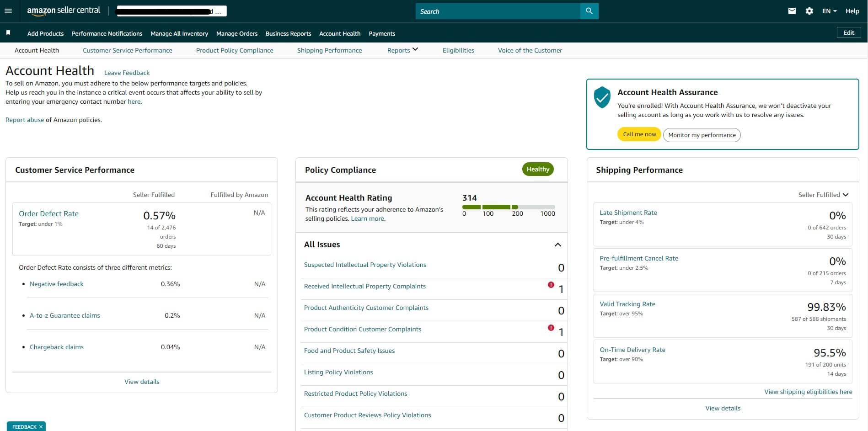The height and width of the screenshot is (431, 868).
Task: Switch to Product Policy Compliance tab
Action: pyautogui.click(x=235, y=50)
